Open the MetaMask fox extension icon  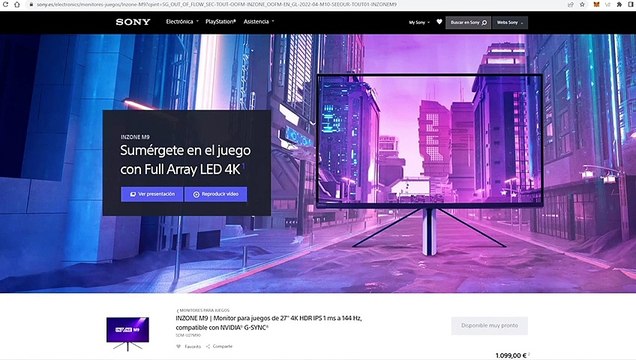[596, 4]
